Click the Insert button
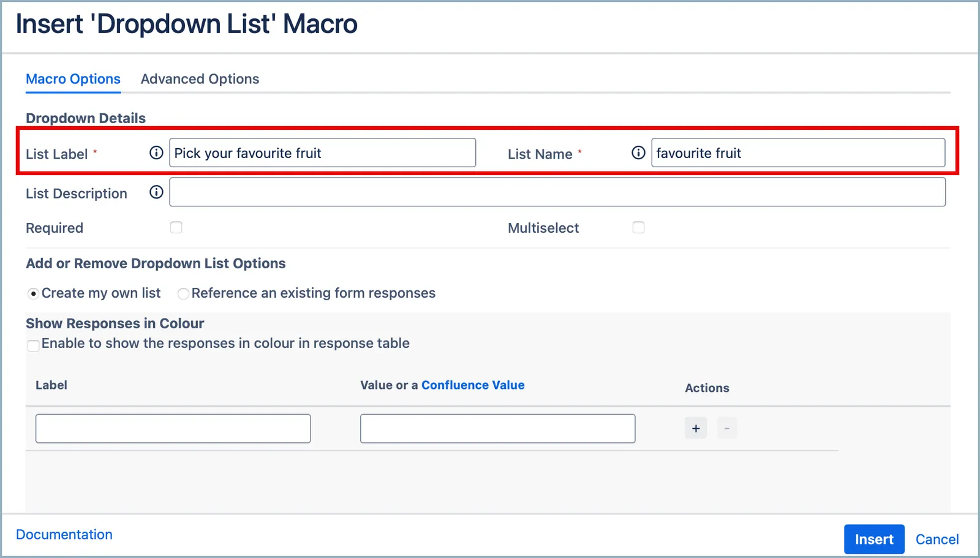The image size is (980, 558). pyautogui.click(x=874, y=539)
